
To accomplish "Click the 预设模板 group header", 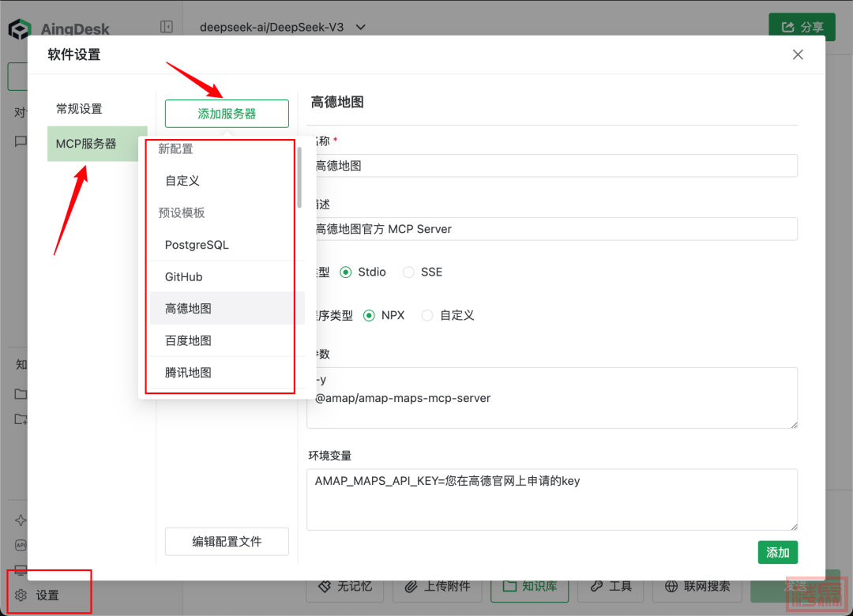I will 181,212.
